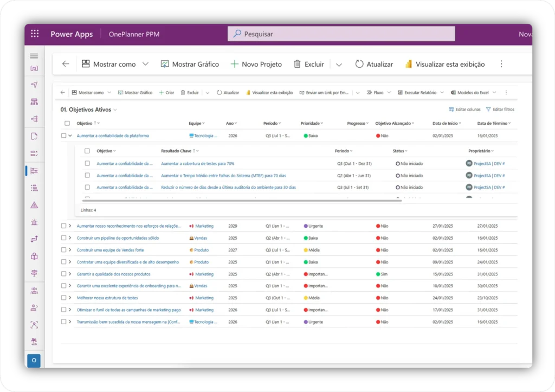Click the warning triangle icon in the left sidebar
This screenshot has height=392, width=555.
tap(34, 205)
